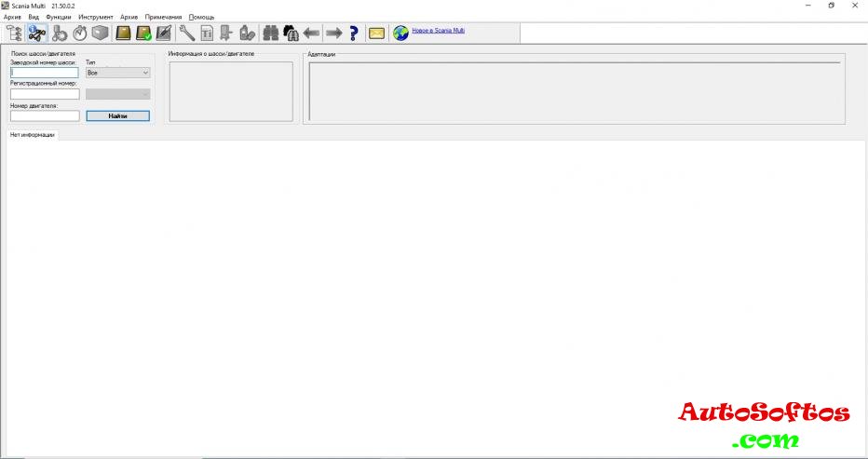Image resolution: width=868 pixels, height=459 pixels.
Task: Click the gray package box icon
Action: tap(101, 34)
